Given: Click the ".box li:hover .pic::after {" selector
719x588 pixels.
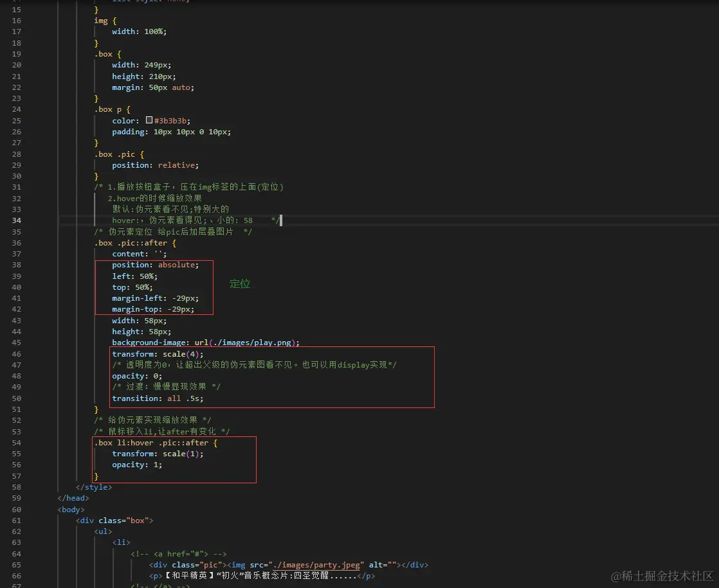Looking at the screenshot, I should (156, 443).
